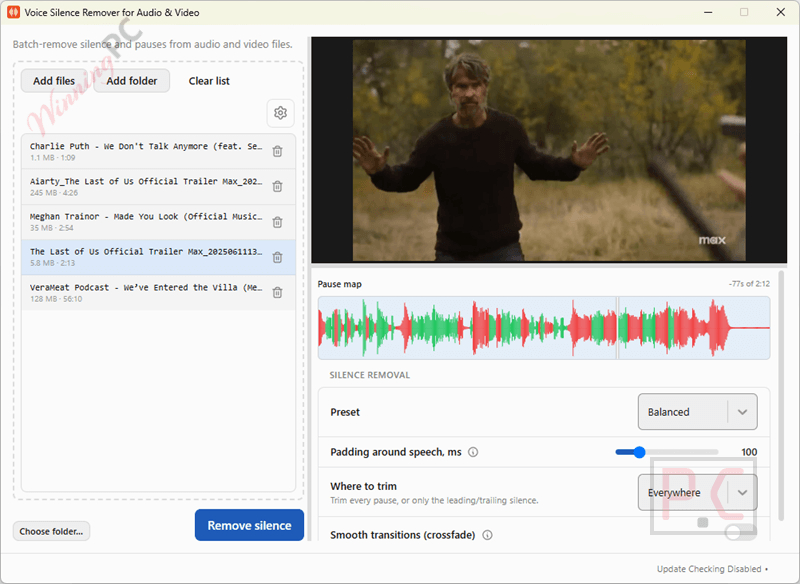The image size is (800, 584).
Task: Clear the file list
Action: (209, 81)
